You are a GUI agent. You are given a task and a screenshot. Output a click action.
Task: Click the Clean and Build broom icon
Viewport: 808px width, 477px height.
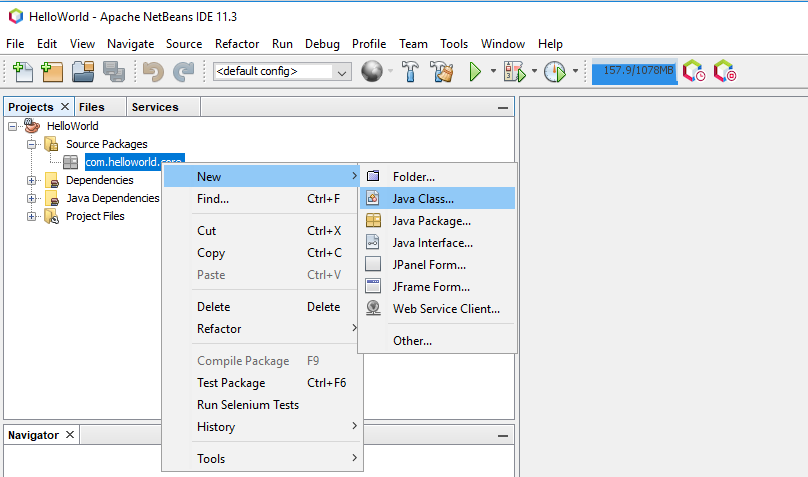[x=442, y=72]
